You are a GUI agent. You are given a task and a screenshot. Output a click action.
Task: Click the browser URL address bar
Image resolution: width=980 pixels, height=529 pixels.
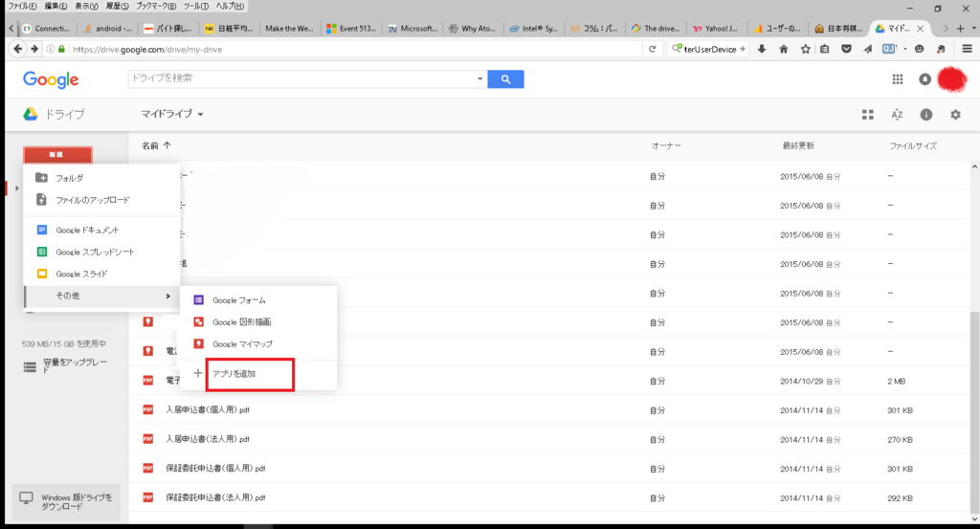(x=356, y=49)
